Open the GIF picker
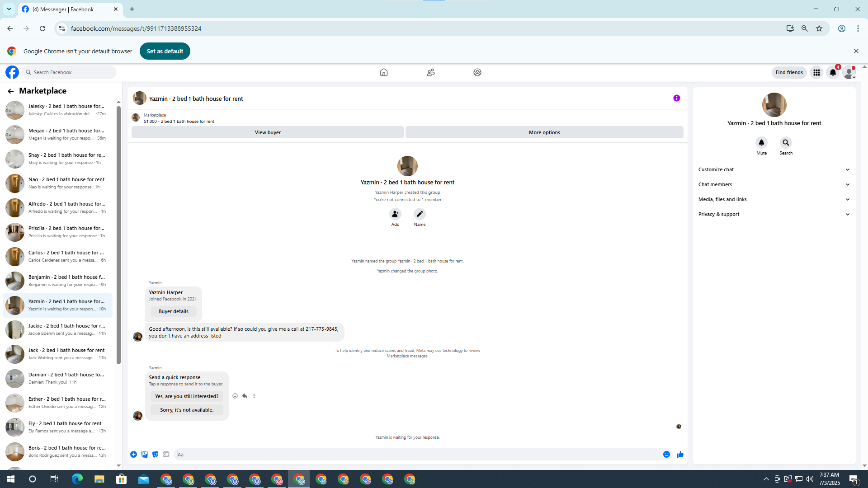Image resolution: width=868 pixels, height=488 pixels. point(166,455)
